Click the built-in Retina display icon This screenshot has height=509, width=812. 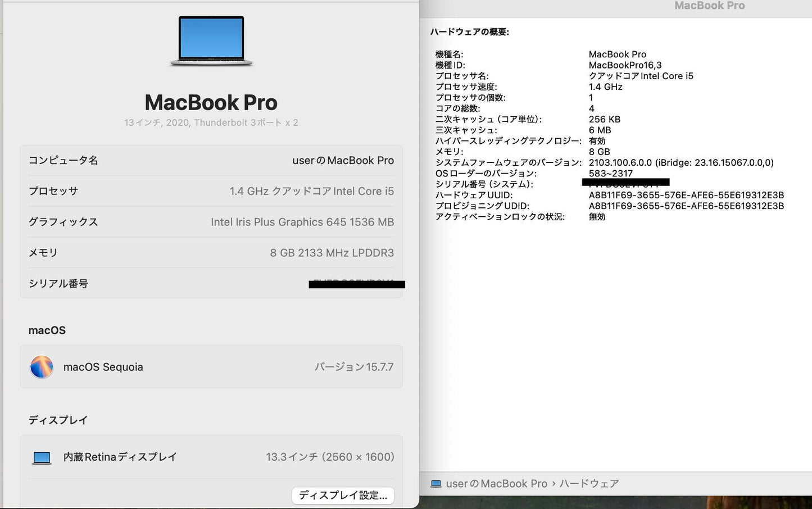click(x=42, y=457)
